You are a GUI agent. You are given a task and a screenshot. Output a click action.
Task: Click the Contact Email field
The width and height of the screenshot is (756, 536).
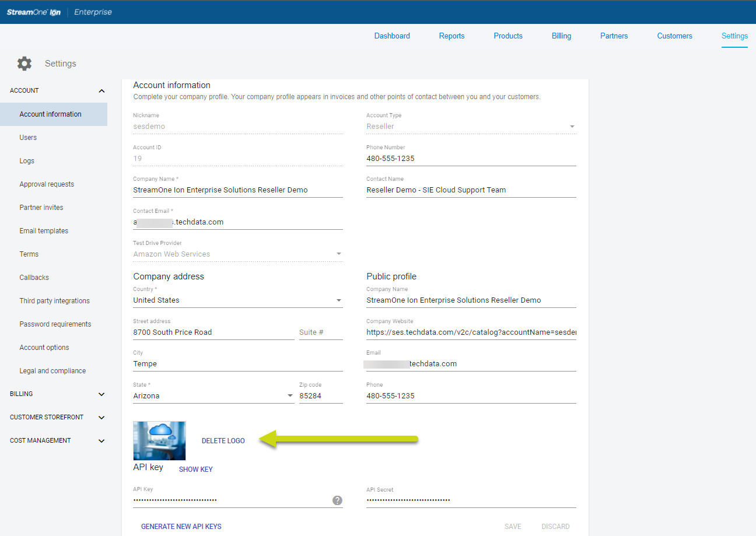click(x=238, y=222)
